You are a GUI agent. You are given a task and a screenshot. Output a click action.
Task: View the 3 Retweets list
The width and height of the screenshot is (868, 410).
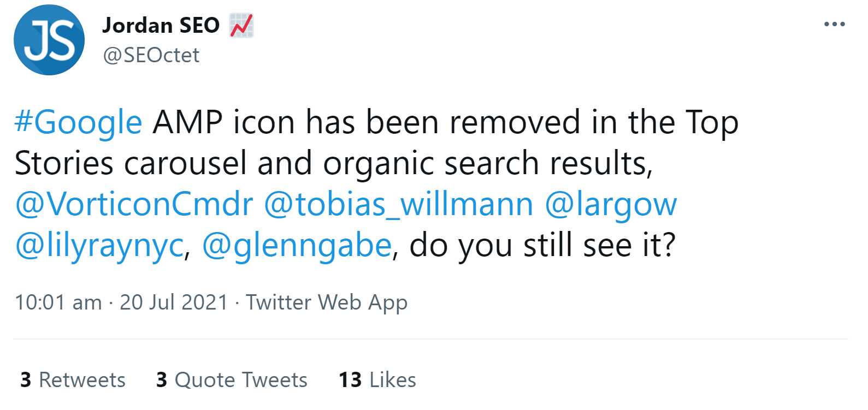click(73, 380)
